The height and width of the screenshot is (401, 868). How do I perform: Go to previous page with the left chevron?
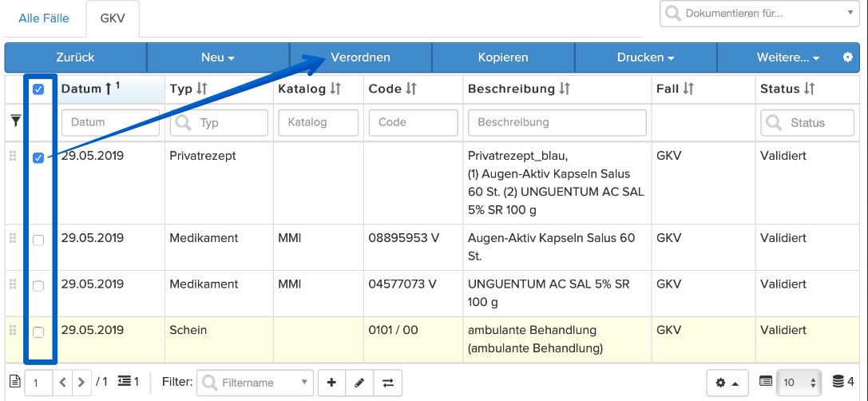62,382
